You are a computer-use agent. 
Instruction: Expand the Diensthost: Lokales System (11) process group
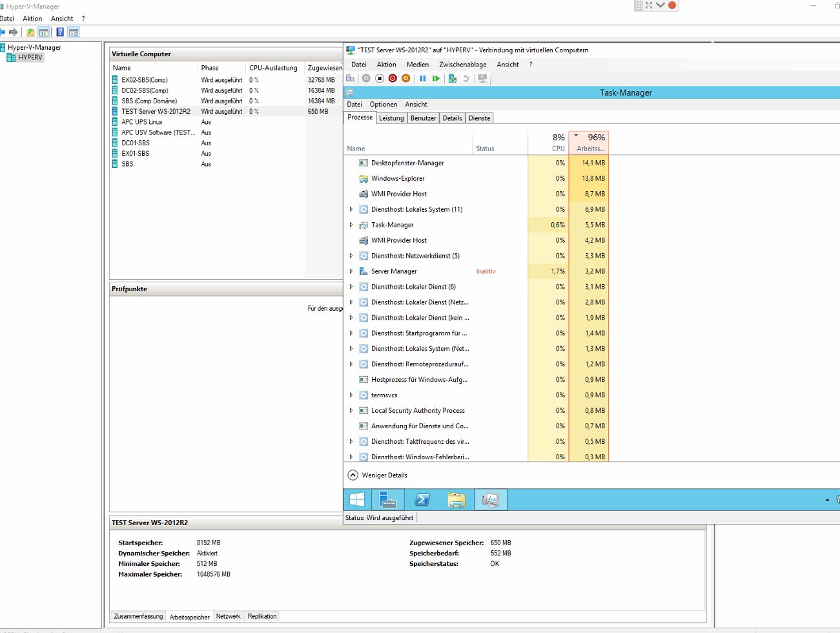click(x=351, y=209)
